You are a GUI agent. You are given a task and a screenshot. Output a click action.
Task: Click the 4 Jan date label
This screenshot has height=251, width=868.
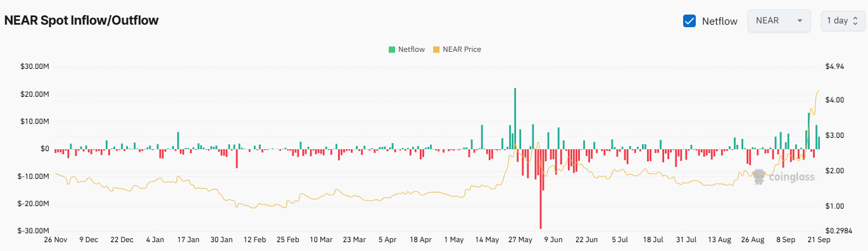155,240
